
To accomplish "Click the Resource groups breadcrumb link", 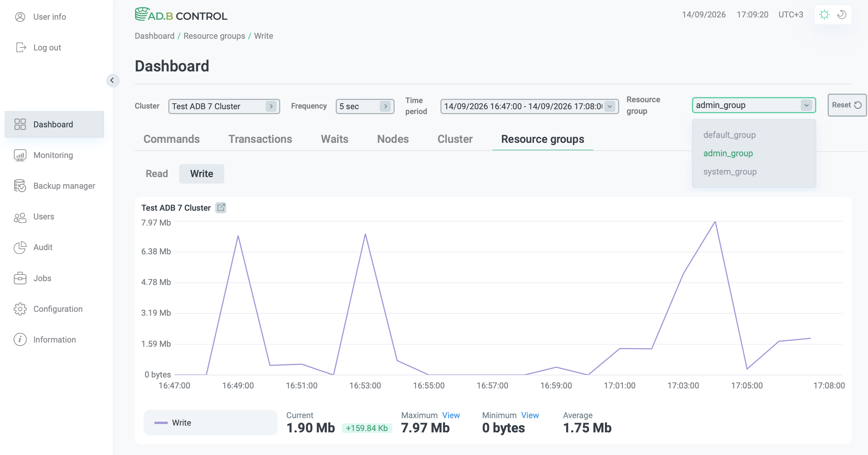I will tap(214, 36).
